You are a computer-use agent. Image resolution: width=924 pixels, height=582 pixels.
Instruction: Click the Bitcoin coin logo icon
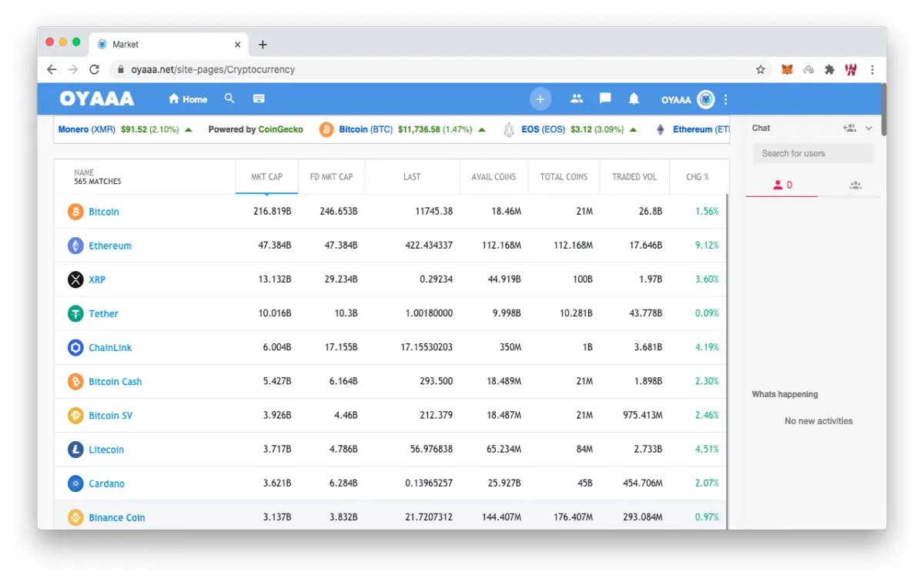[x=75, y=212]
